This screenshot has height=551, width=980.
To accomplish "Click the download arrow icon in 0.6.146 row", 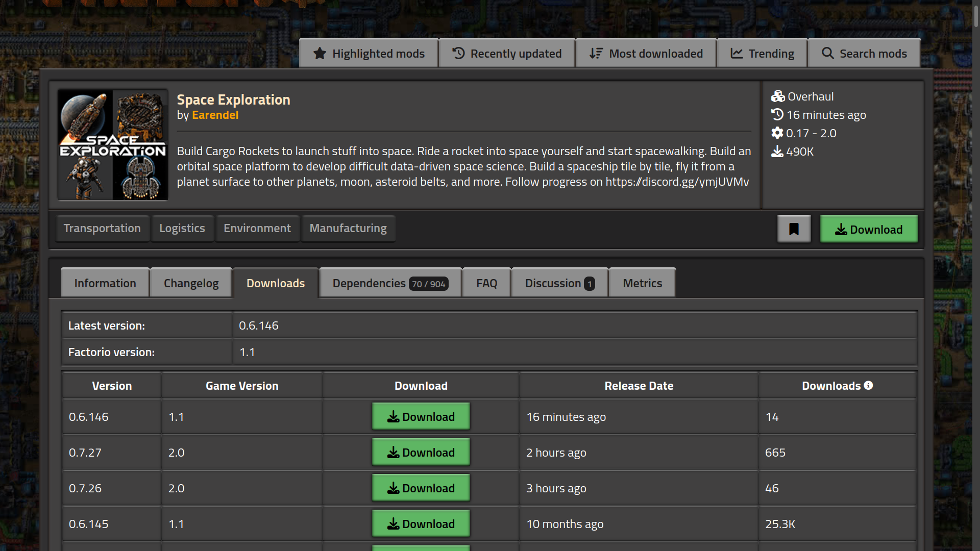I will point(393,417).
